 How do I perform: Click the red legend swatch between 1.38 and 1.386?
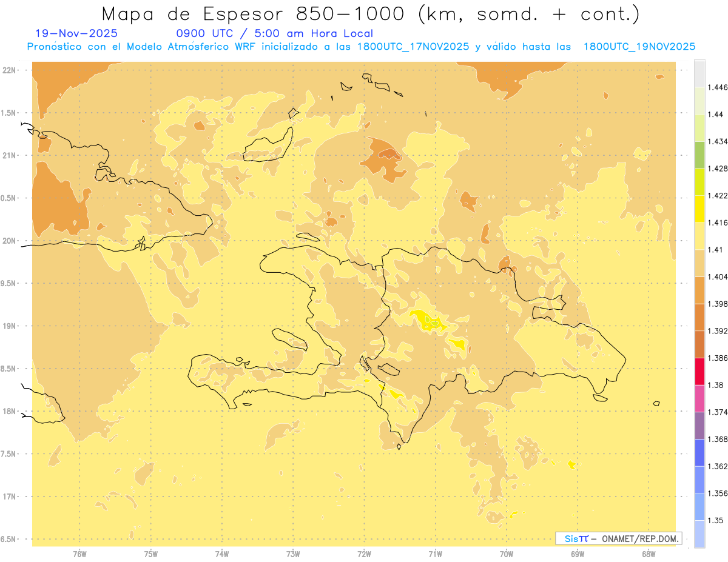(x=699, y=371)
